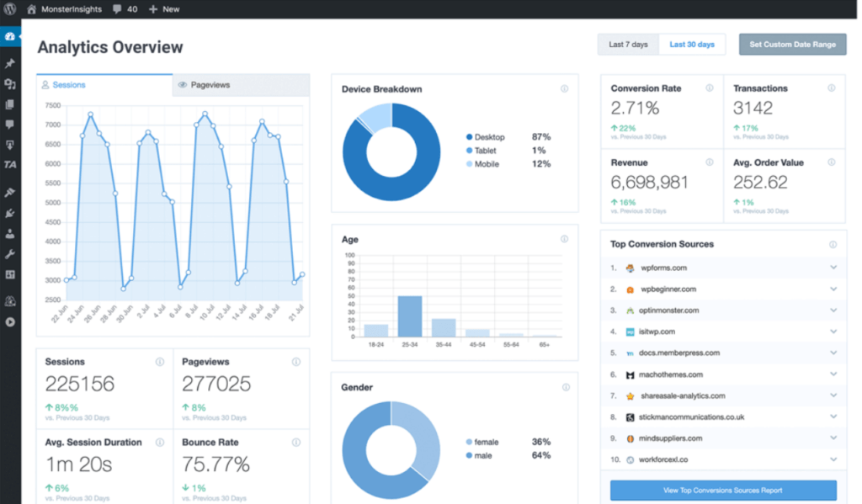862x504 pixels.
Task: Click the Set Custom Date Range button
Action: [791, 44]
